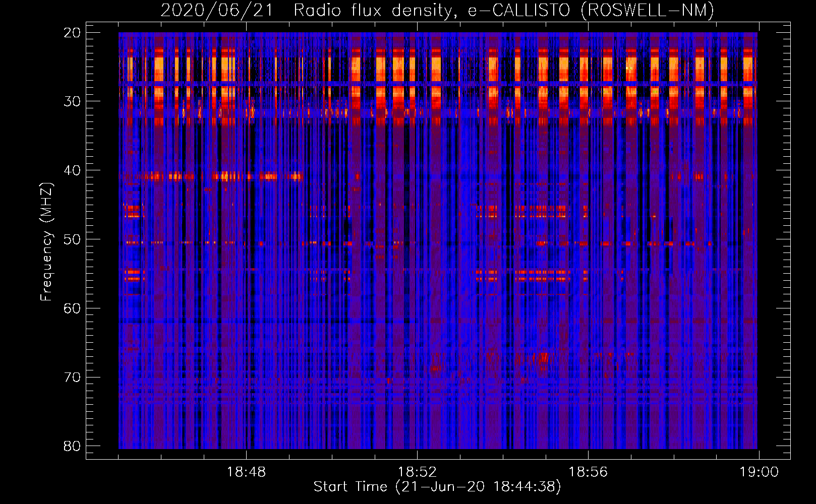Click the 60 frequency tick label
Viewport: 816px width, 504px height.
coord(73,308)
